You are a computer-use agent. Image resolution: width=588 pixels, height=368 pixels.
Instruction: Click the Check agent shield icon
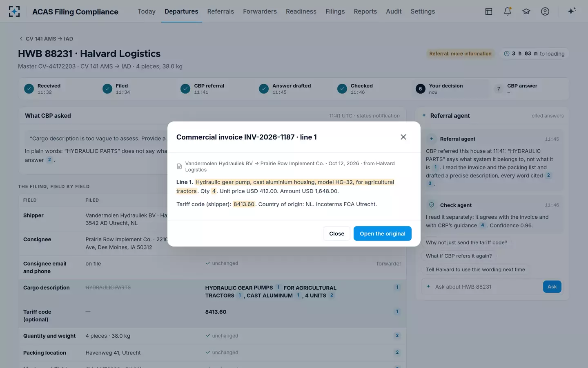click(432, 205)
